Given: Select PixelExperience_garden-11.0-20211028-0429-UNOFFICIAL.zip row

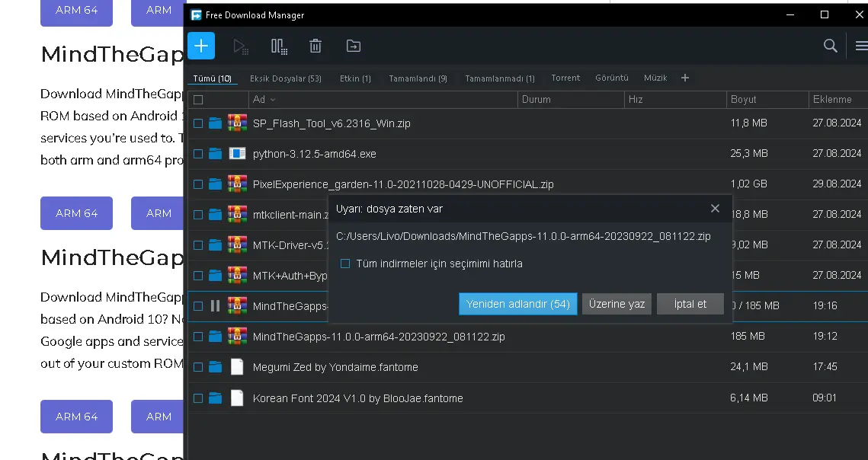Looking at the screenshot, I should coord(527,184).
